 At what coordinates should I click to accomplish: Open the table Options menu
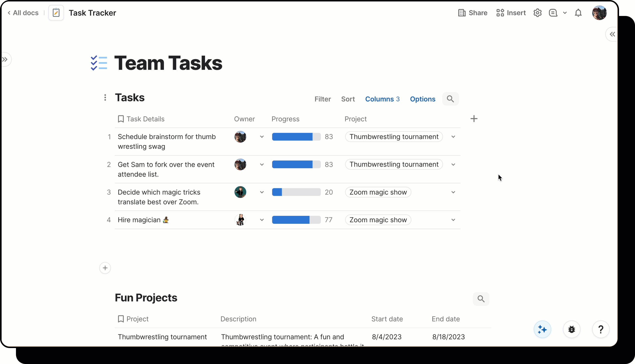click(422, 99)
